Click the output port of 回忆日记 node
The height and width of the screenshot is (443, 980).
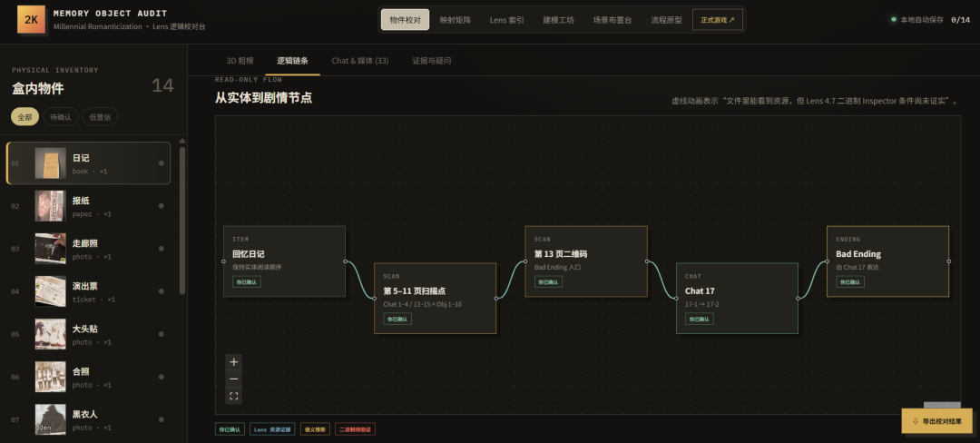tap(345, 261)
